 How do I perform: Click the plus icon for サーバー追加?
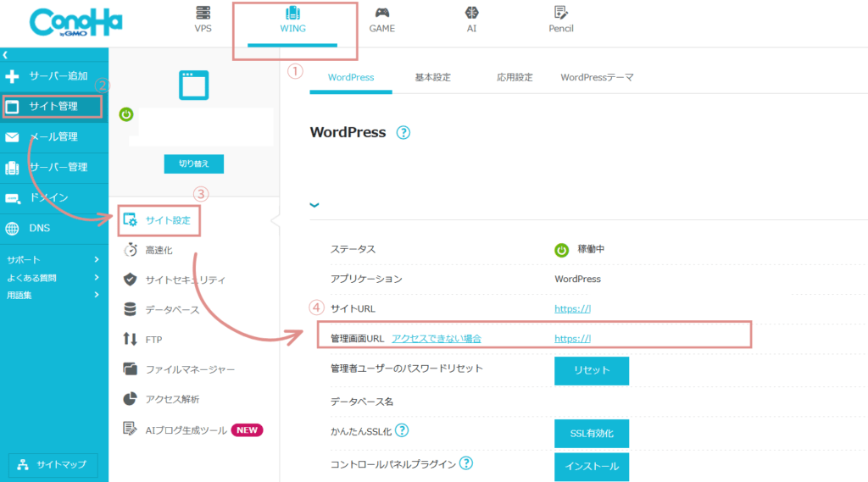(x=12, y=76)
